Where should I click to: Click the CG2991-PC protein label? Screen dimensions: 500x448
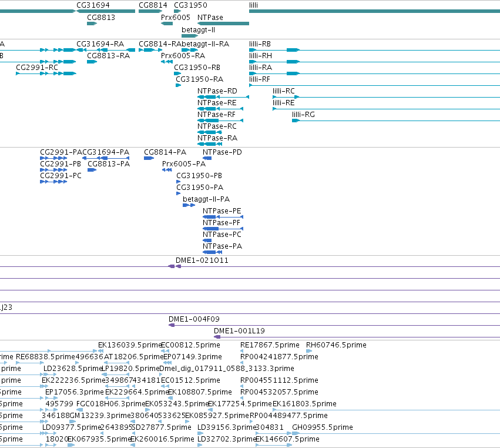coord(61,176)
